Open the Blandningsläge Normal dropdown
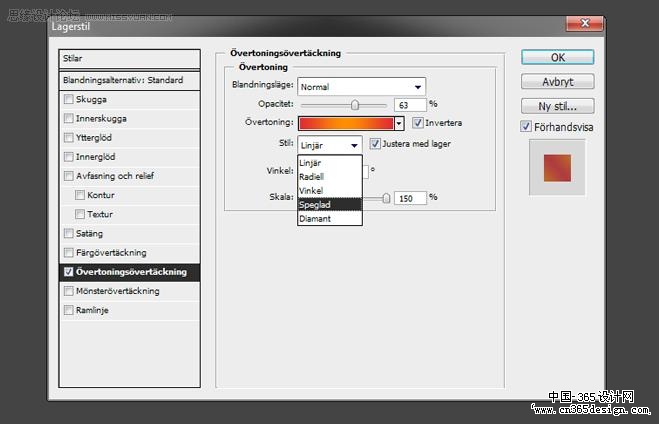659x424 pixels. (x=361, y=87)
